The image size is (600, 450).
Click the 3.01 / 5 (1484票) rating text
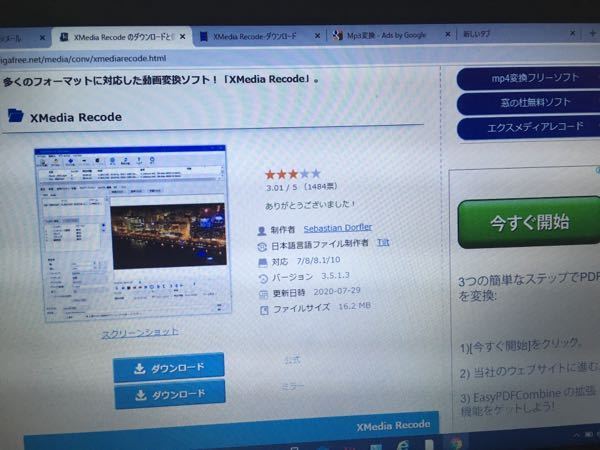302,187
